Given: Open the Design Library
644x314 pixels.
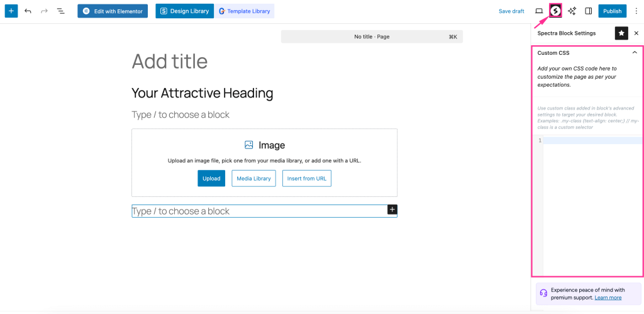Looking at the screenshot, I should 184,11.
